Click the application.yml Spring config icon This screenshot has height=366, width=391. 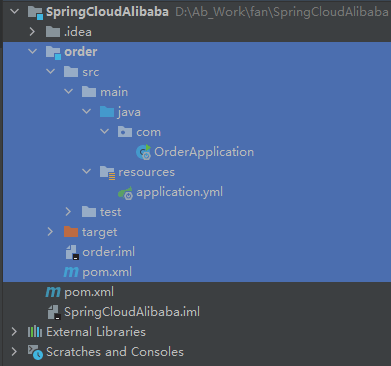(x=126, y=193)
